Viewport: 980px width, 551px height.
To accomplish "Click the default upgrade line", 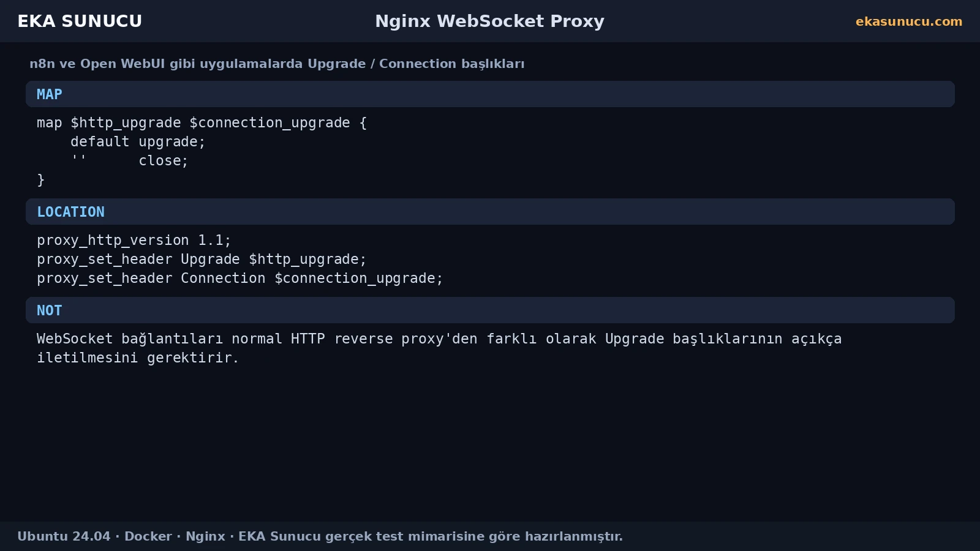I will click(x=138, y=142).
